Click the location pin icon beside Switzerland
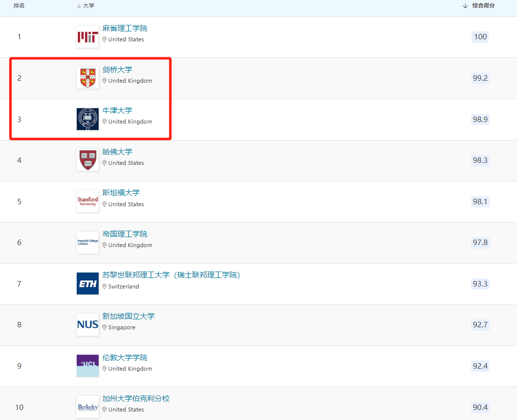This screenshot has height=420, width=517. tap(105, 286)
